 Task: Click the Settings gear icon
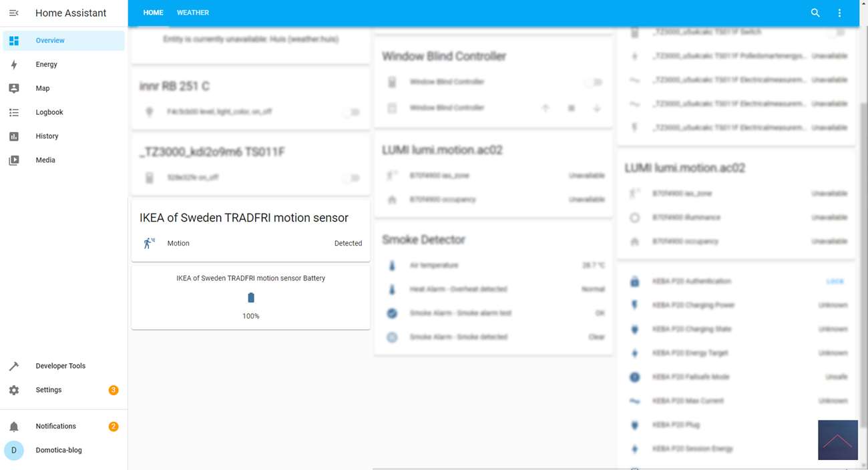point(14,390)
